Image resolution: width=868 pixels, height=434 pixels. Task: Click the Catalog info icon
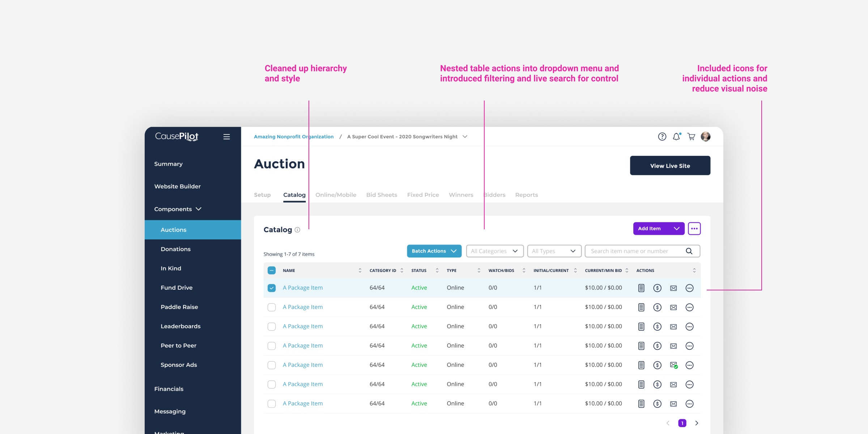click(x=297, y=230)
